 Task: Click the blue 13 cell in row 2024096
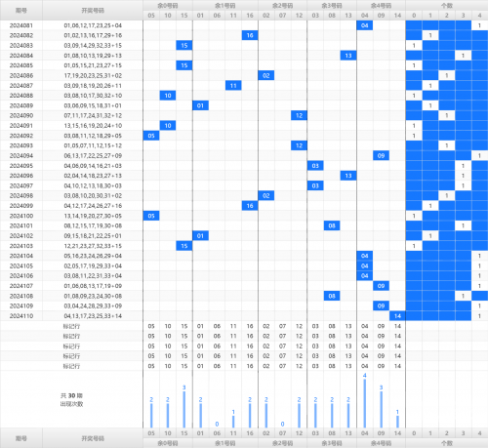[x=348, y=176]
